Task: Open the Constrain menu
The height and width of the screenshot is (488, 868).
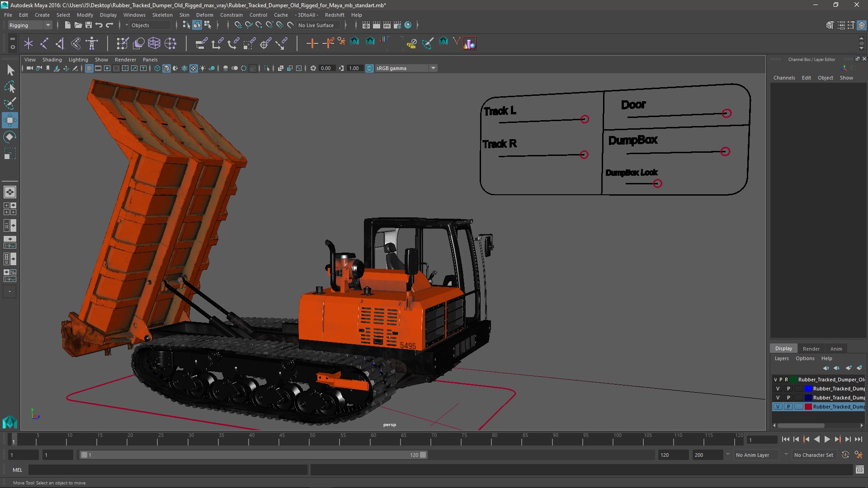Action: point(231,15)
